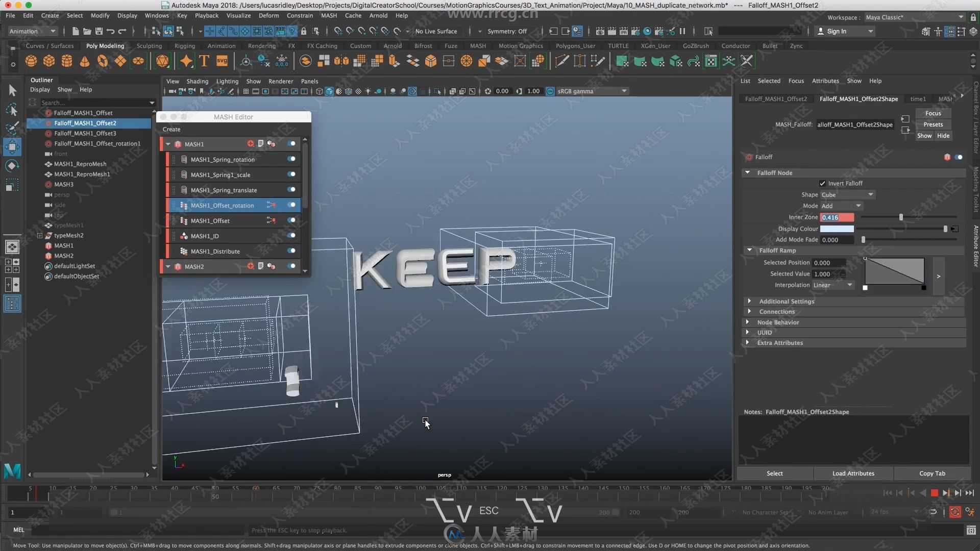Click the Copy Tab button in attributes
Viewport: 980px width, 551px height.
point(932,473)
